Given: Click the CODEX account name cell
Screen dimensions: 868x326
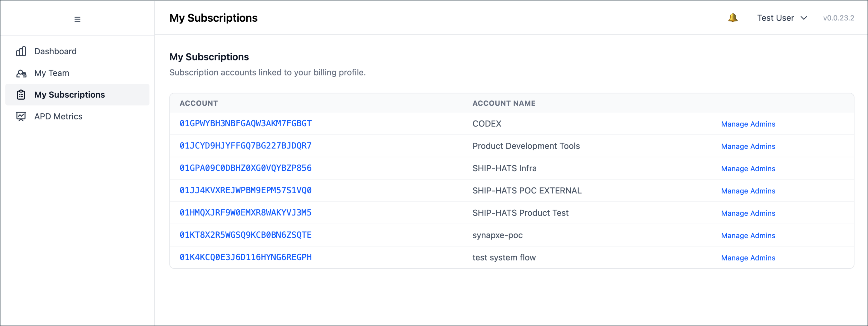Looking at the screenshot, I should [487, 123].
